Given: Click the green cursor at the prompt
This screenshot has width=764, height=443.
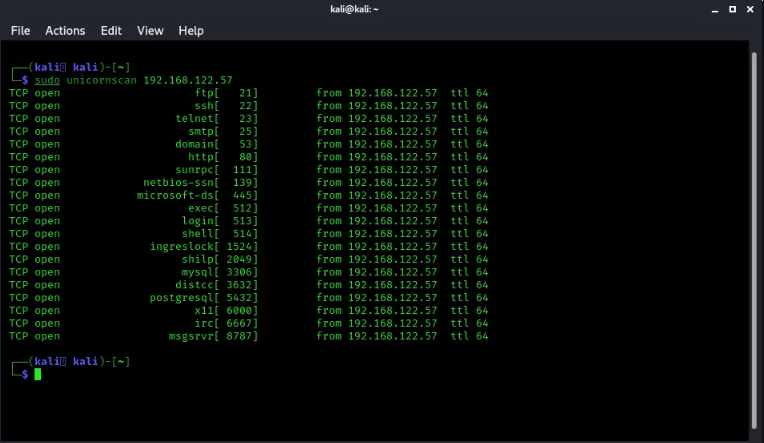Looking at the screenshot, I should click(38, 374).
